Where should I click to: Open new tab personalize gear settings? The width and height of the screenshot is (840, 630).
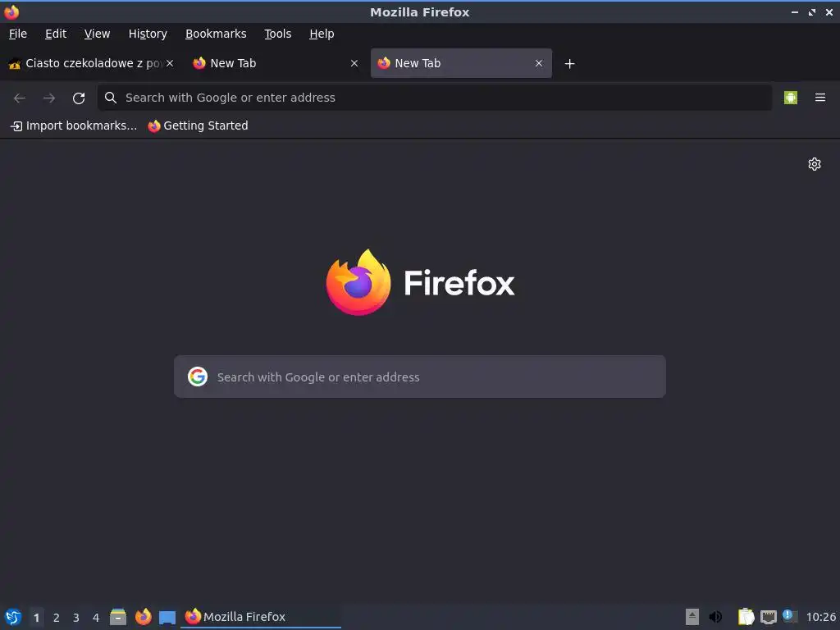click(x=815, y=164)
